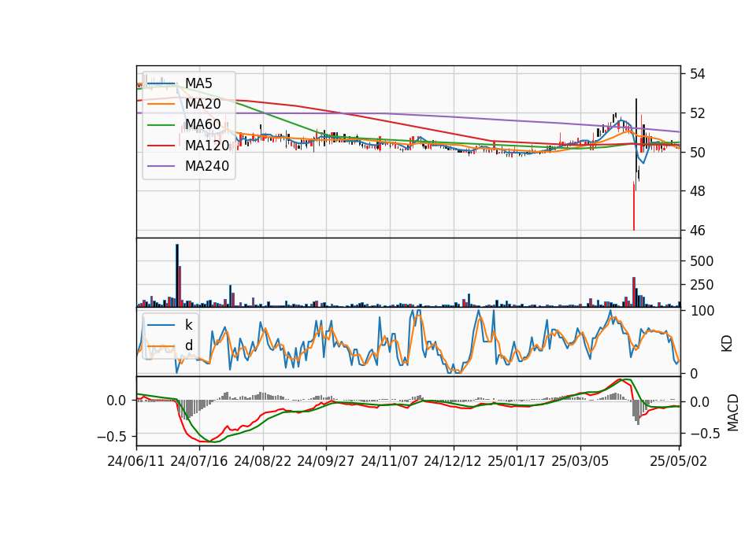Click the 24/06/11 date tick label

(x=136, y=461)
